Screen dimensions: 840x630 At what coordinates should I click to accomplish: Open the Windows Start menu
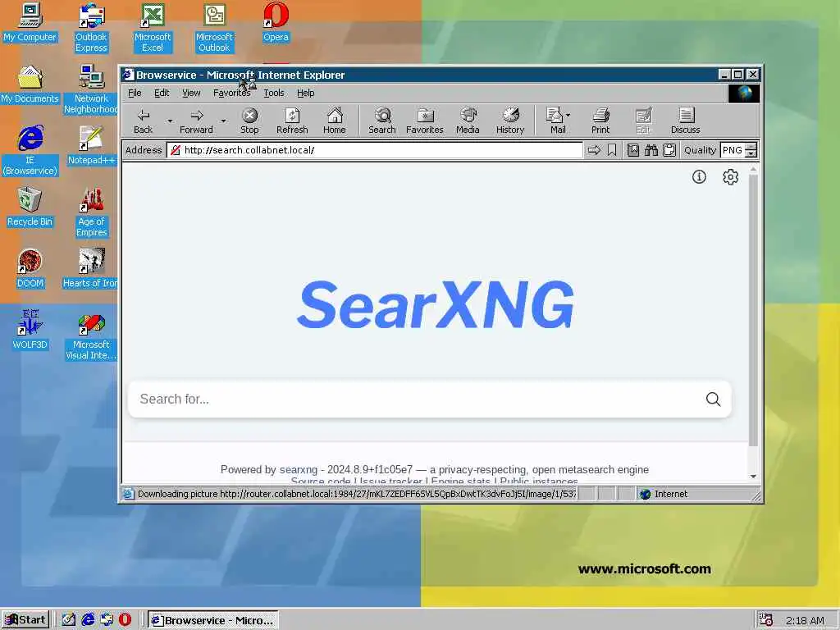[25, 620]
